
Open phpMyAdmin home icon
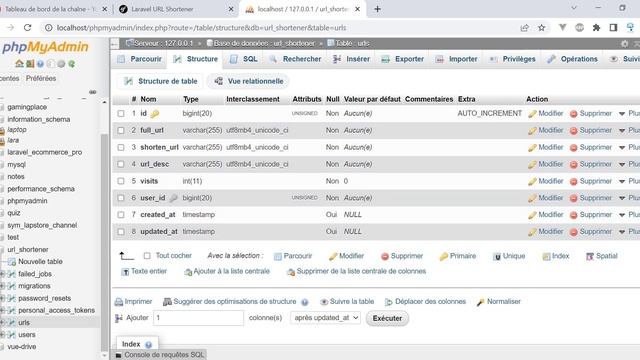pos(19,64)
